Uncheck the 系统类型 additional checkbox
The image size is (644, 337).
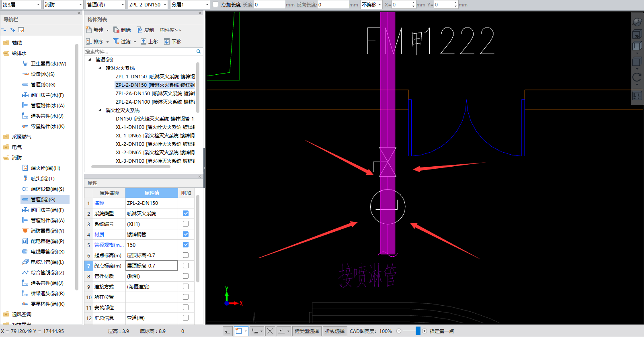pos(186,213)
